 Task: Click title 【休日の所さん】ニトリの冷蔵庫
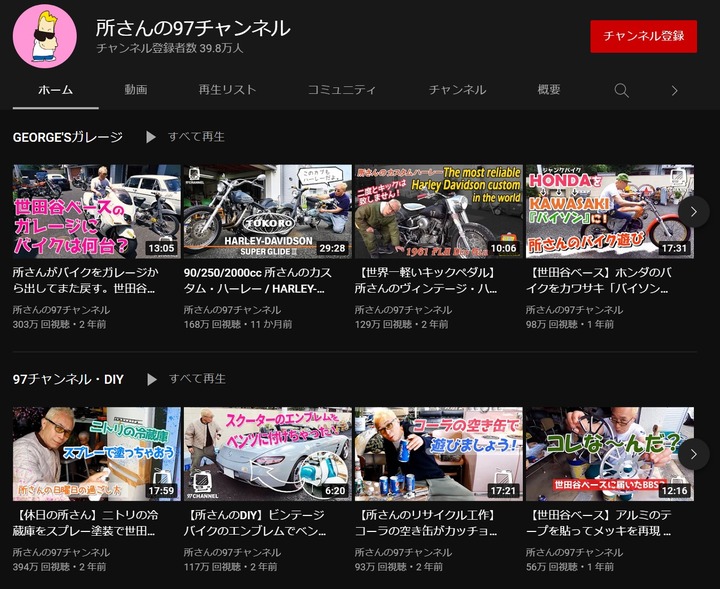click(x=85, y=523)
